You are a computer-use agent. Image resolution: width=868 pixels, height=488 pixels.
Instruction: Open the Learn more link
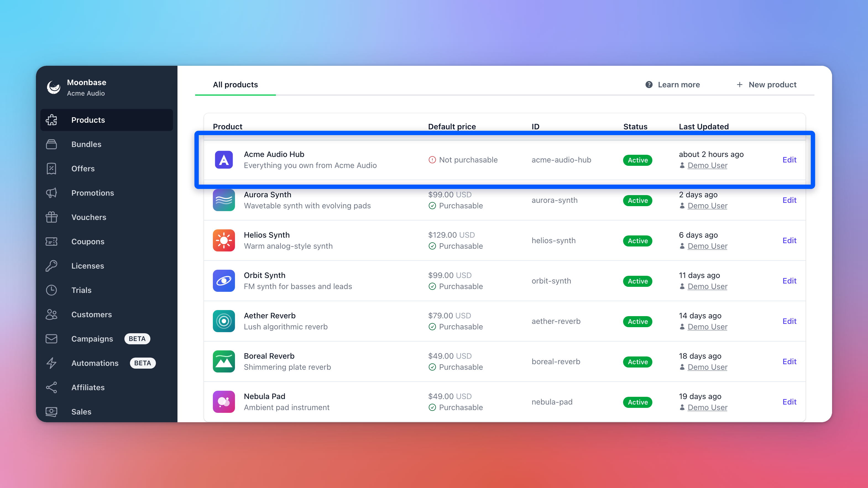(x=673, y=85)
